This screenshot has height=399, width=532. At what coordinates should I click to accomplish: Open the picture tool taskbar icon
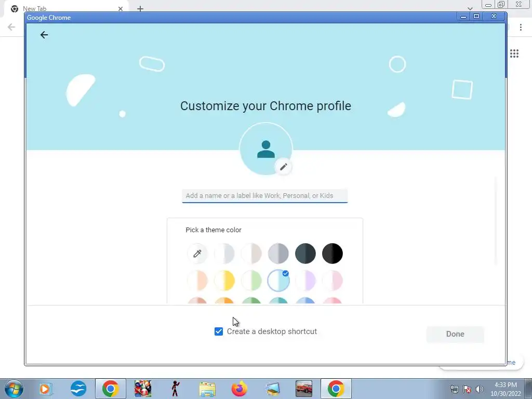point(272,389)
